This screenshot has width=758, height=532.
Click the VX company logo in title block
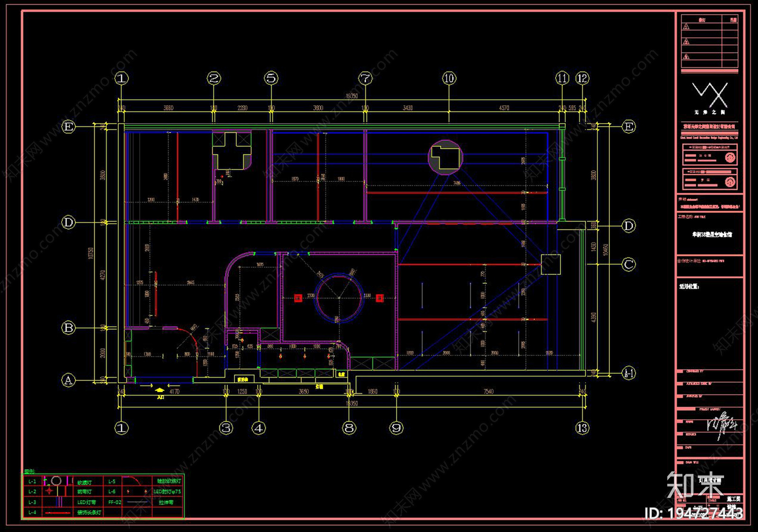point(710,95)
